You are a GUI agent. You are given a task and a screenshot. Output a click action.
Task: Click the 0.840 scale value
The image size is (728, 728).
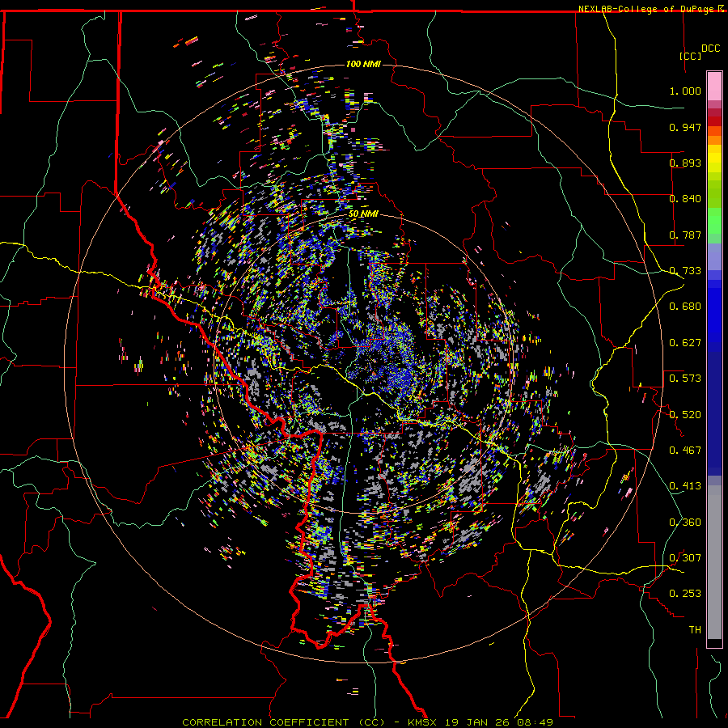(x=685, y=199)
